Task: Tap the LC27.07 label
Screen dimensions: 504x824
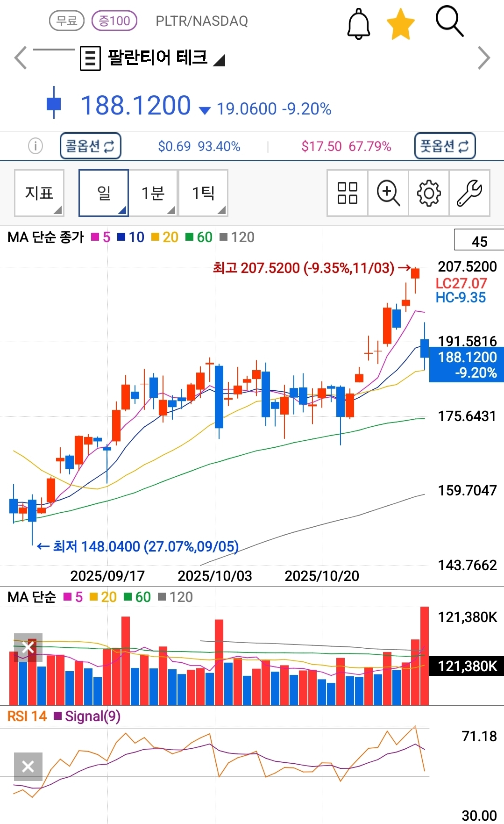Action: pos(461,283)
